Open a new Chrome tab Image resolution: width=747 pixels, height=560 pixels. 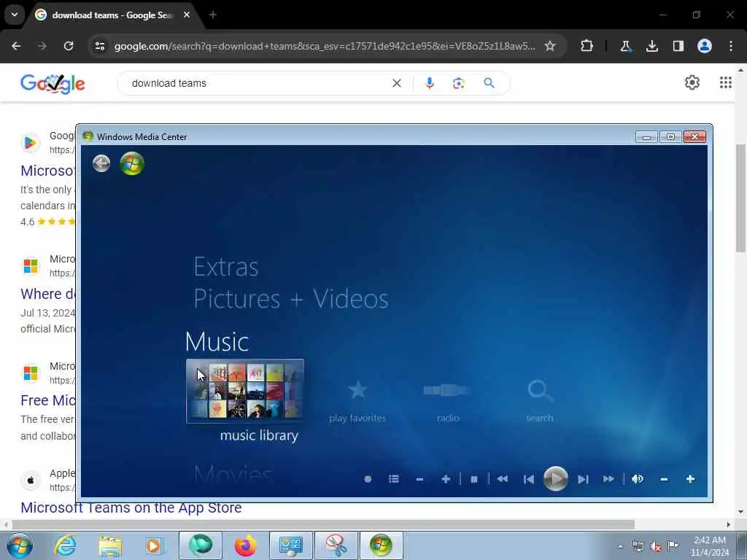click(213, 15)
